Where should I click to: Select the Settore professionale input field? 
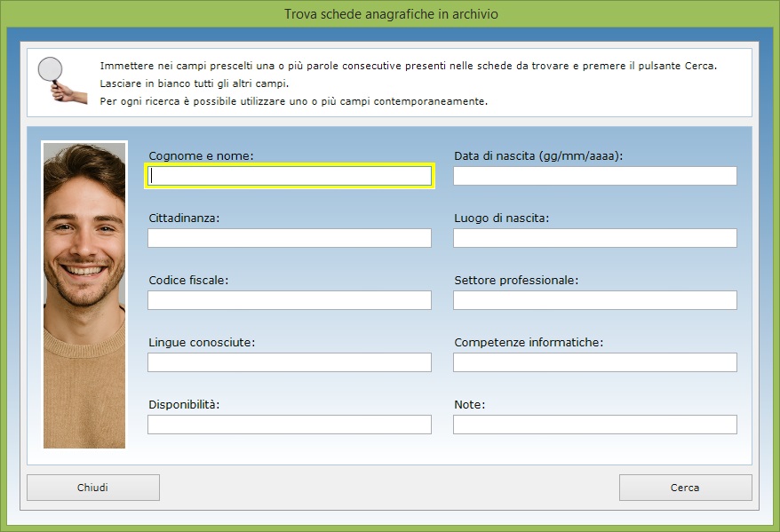coord(594,300)
